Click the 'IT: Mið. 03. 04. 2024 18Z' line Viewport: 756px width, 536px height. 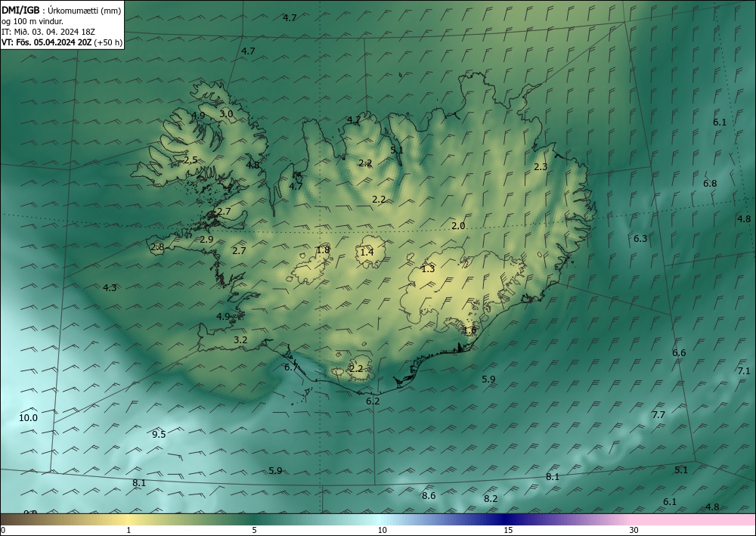click(48, 32)
